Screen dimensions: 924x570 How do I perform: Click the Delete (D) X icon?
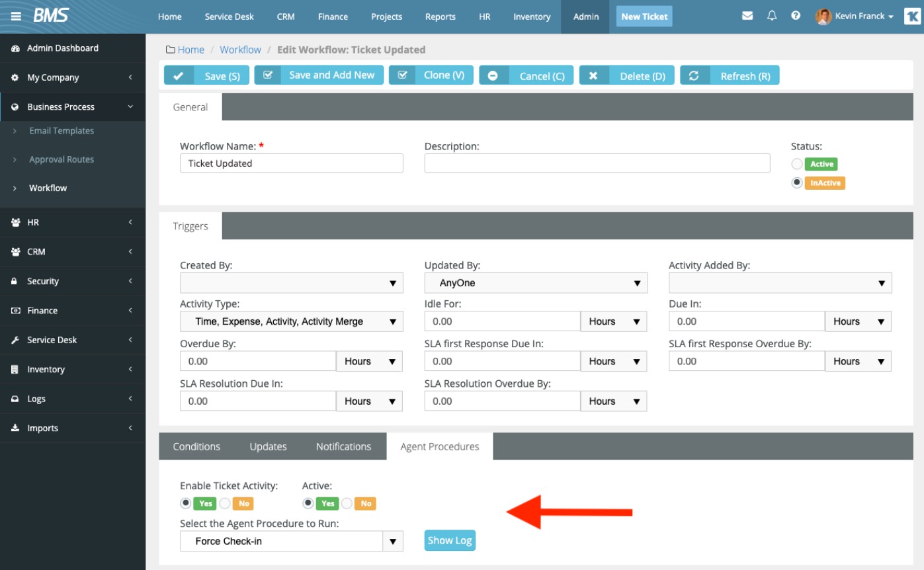point(593,75)
